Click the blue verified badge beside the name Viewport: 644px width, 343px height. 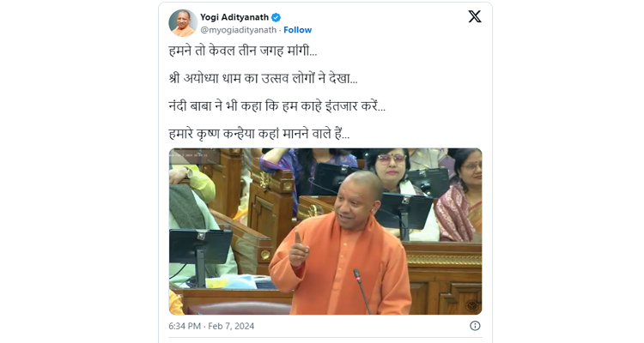point(276,17)
